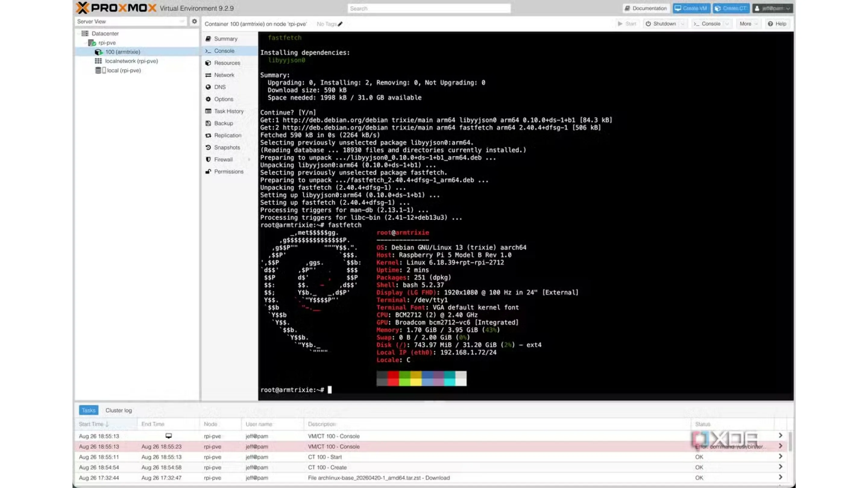Click the Firewall shield icon

208,160
